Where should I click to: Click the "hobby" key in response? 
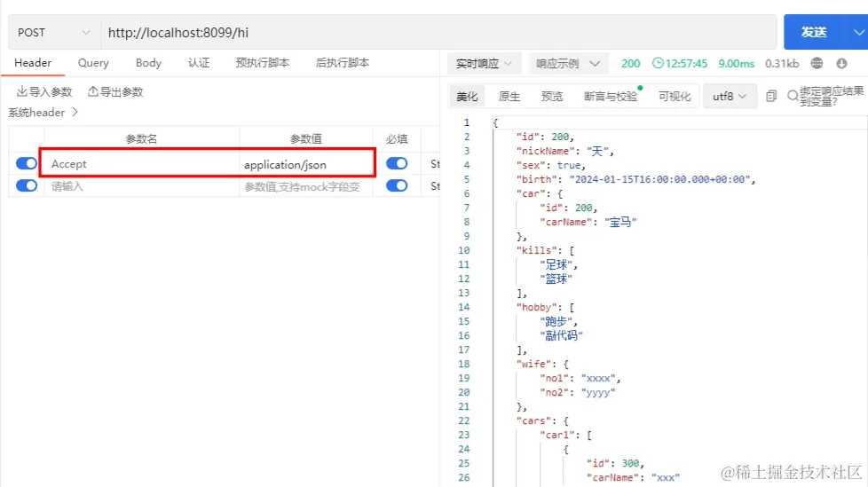(x=536, y=307)
